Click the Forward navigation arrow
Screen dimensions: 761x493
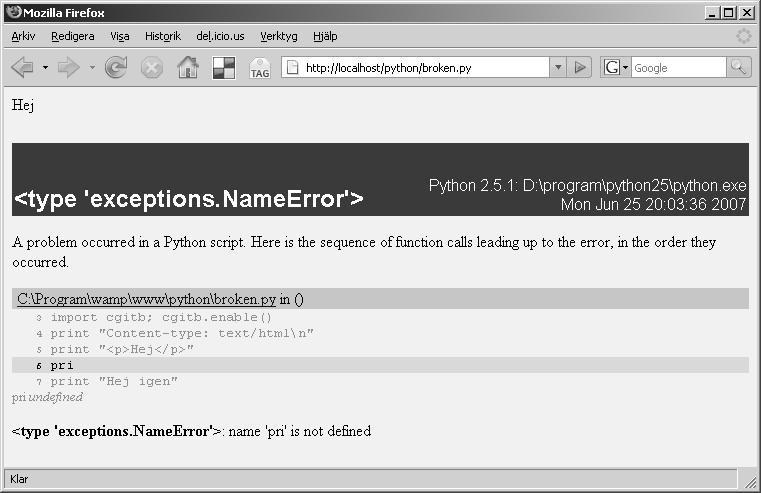[x=68, y=67]
